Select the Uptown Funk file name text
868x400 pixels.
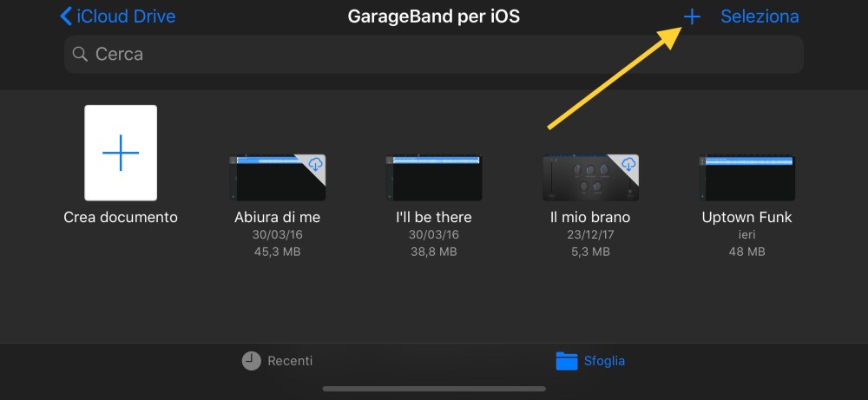pos(746,217)
